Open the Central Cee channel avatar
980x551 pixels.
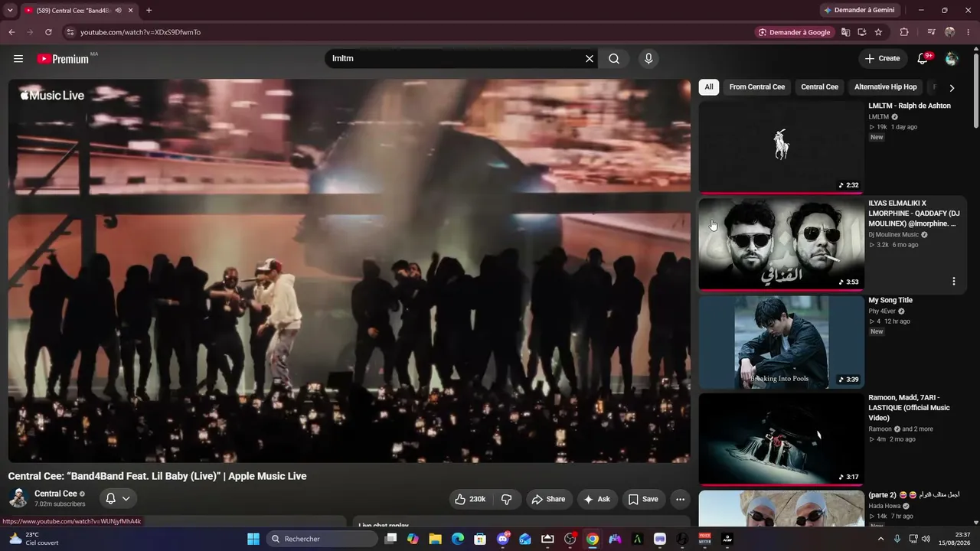[18, 498]
